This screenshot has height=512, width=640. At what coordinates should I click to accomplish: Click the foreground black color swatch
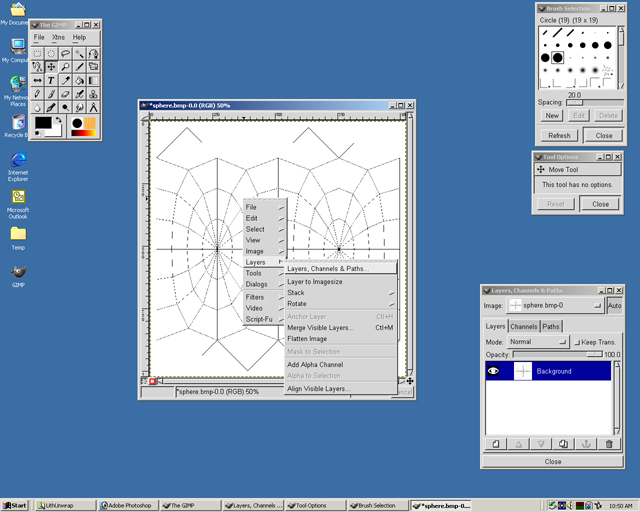[x=43, y=123]
